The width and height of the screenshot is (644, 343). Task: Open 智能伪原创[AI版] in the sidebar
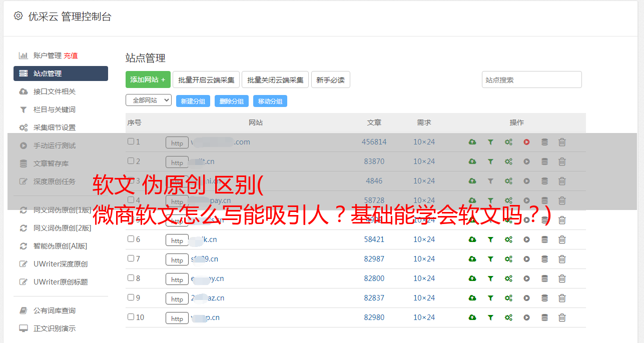pyautogui.click(x=61, y=246)
